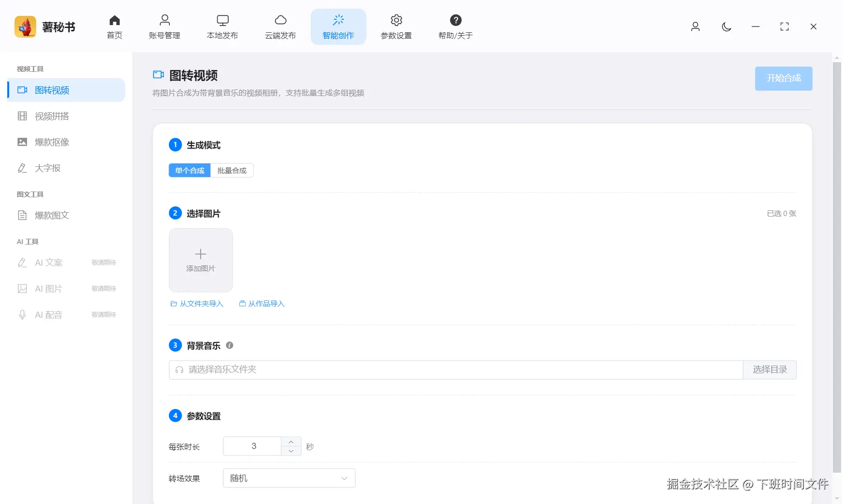
Task: Open the 转场效果 dropdown showing 随机
Action: (289, 478)
